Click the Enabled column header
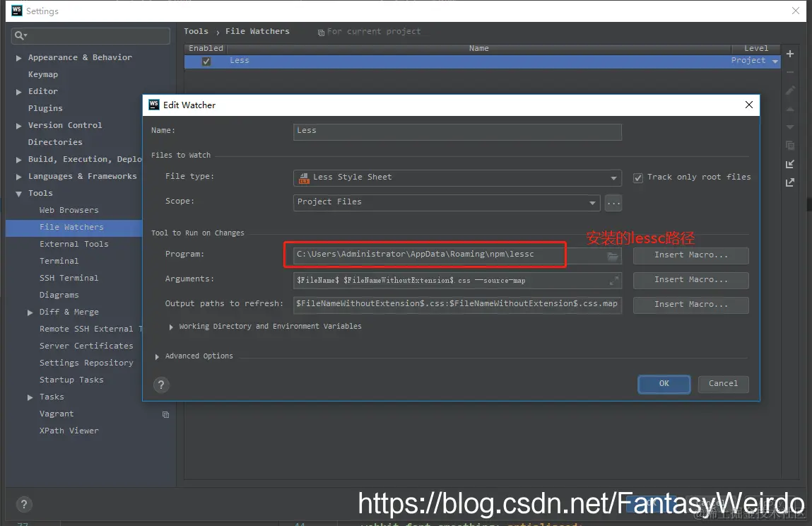Image resolution: width=812 pixels, height=526 pixels. (206, 48)
